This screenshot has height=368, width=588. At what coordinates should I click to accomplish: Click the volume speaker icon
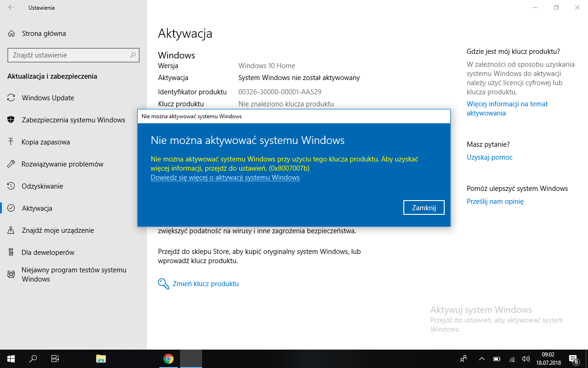[526, 359]
